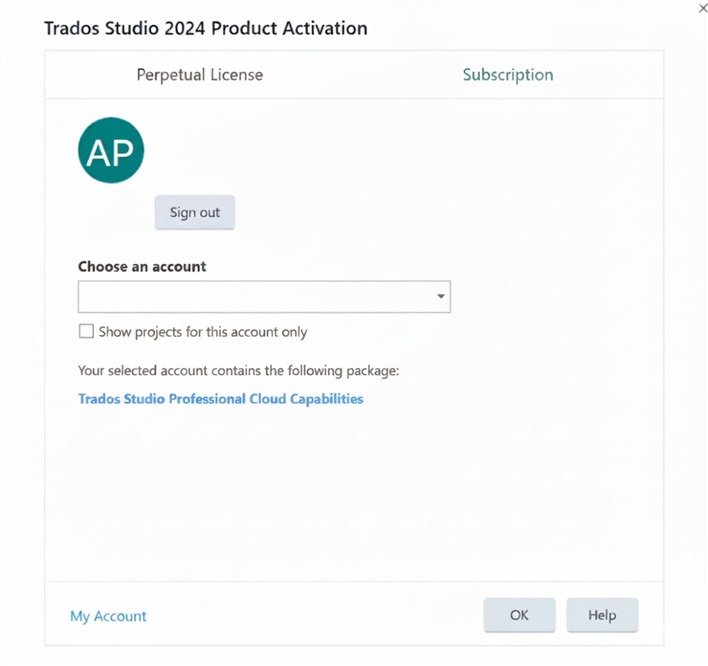Confirm with the OK button

(x=519, y=615)
